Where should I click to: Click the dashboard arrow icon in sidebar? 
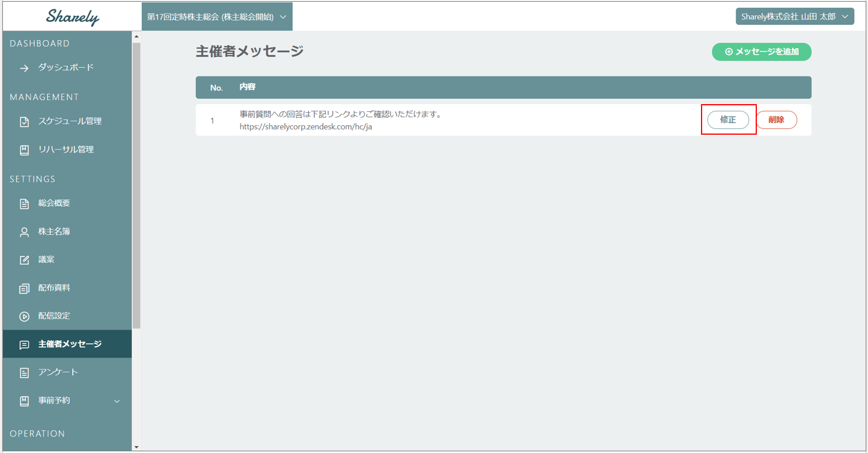pyautogui.click(x=24, y=68)
